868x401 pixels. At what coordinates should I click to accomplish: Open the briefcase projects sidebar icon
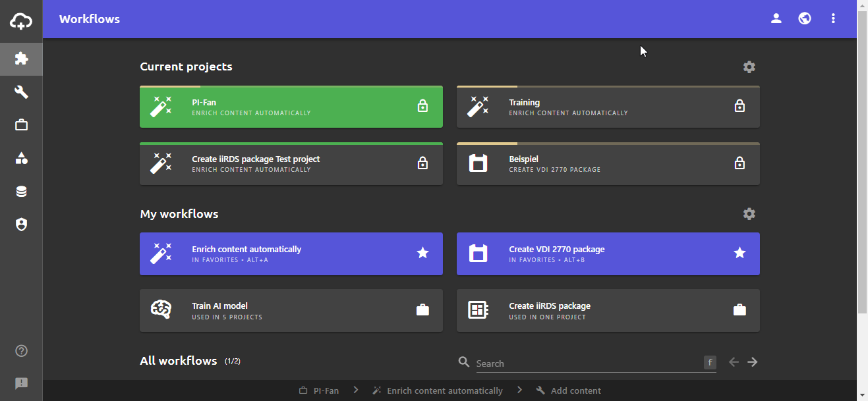21,125
